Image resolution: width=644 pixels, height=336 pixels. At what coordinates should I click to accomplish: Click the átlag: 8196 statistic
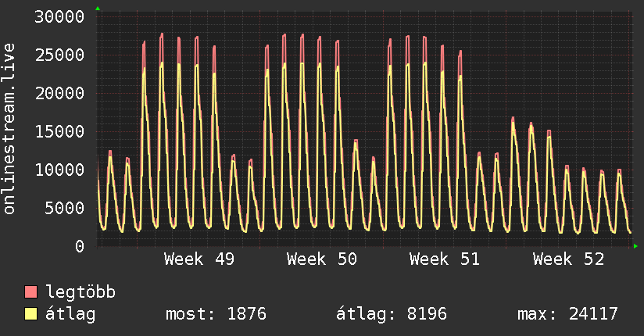coord(391,314)
